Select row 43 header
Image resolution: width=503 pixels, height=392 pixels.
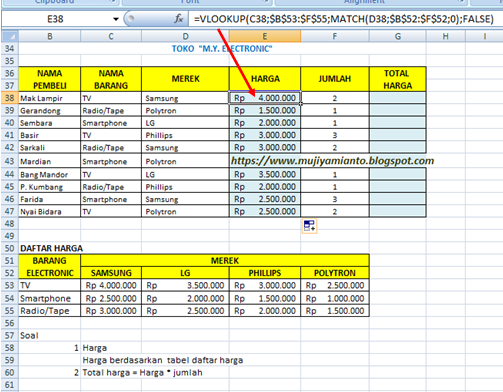pyautogui.click(x=10, y=161)
